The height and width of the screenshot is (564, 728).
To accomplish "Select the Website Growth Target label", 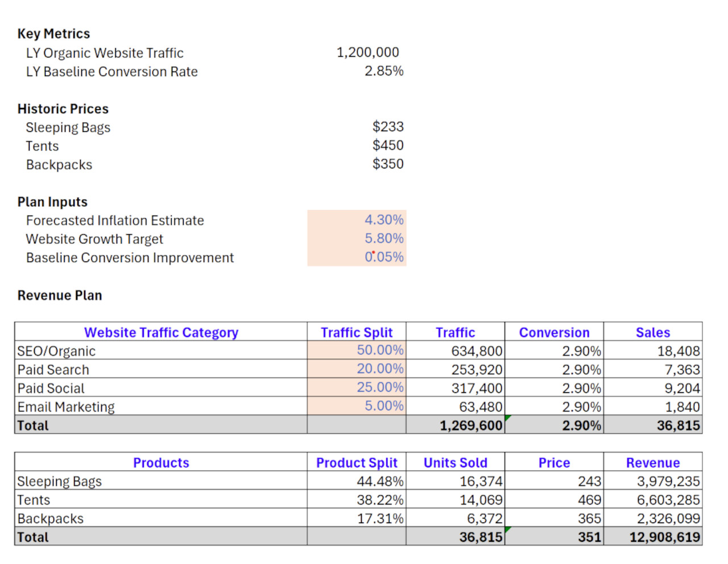I will click(x=94, y=239).
